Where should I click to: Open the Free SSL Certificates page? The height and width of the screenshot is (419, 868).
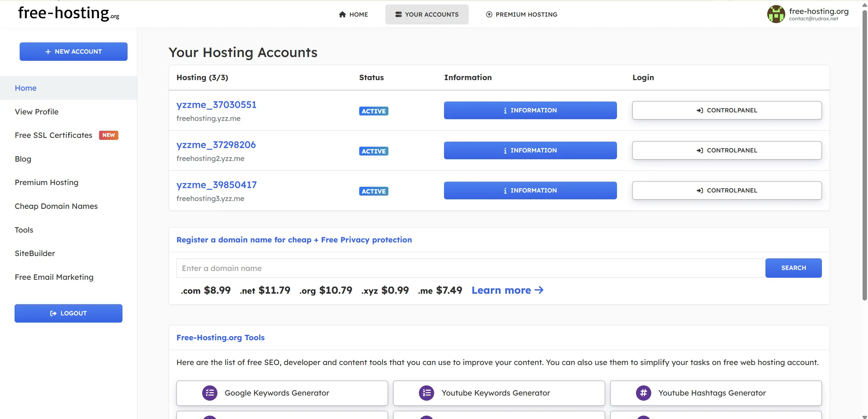click(x=53, y=135)
